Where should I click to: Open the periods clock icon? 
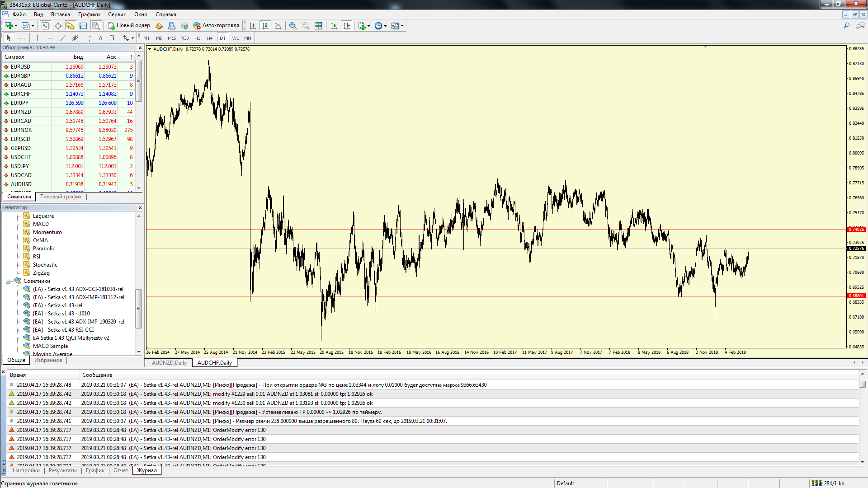pos(378,26)
